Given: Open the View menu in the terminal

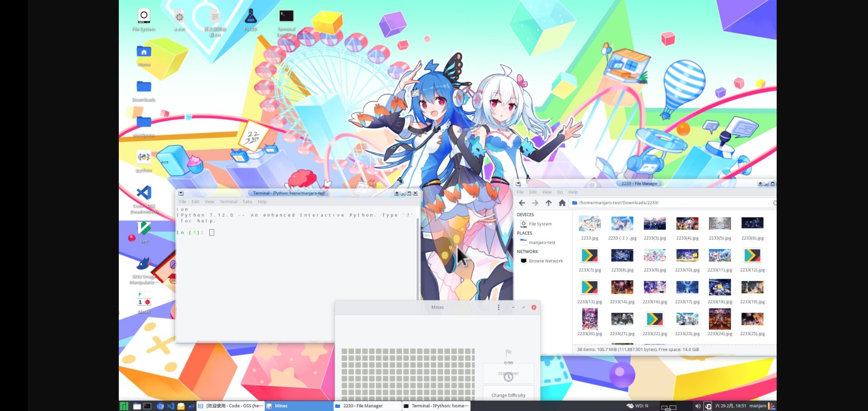Looking at the screenshot, I should [209, 202].
